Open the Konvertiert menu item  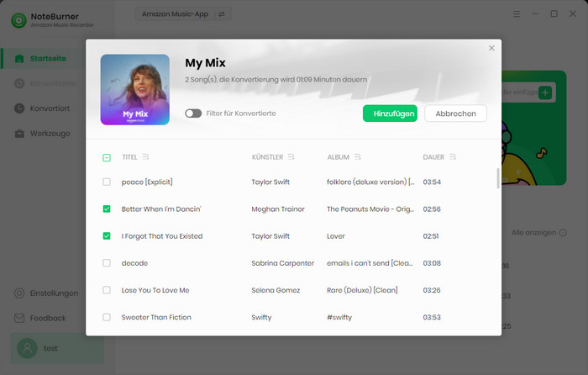[50, 108]
